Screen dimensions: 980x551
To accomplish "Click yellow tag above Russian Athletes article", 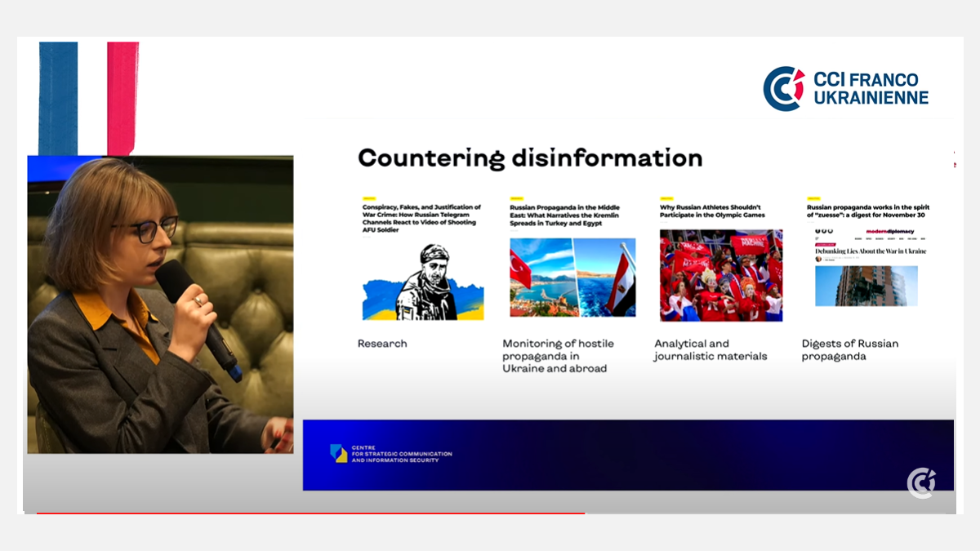I will point(666,198).
